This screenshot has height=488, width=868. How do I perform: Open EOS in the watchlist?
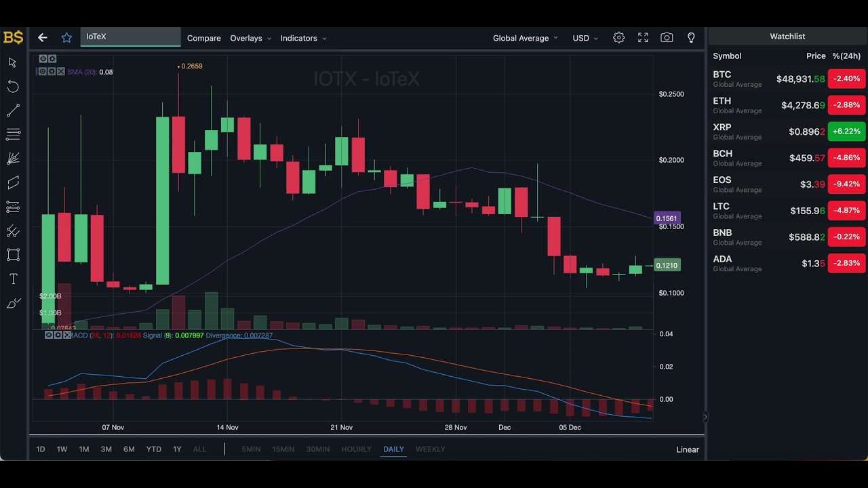pyautogui.click(x=788, y=184)
